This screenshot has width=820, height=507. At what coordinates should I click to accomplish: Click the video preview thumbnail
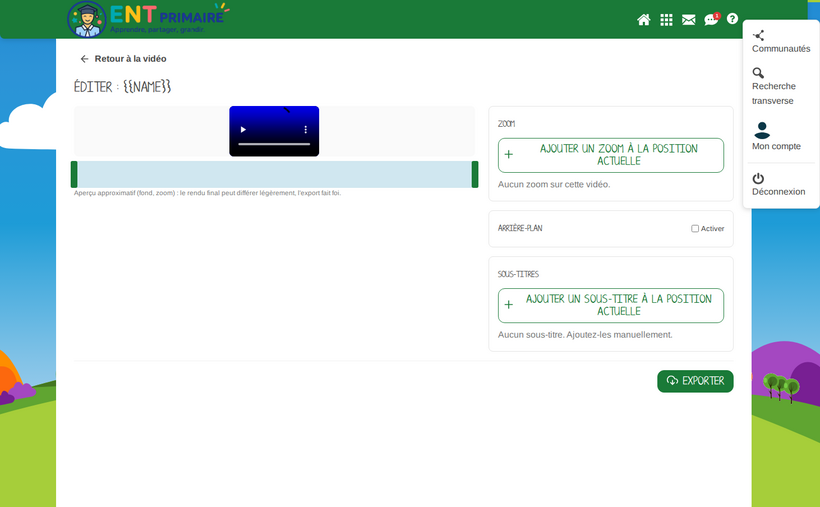274,131
